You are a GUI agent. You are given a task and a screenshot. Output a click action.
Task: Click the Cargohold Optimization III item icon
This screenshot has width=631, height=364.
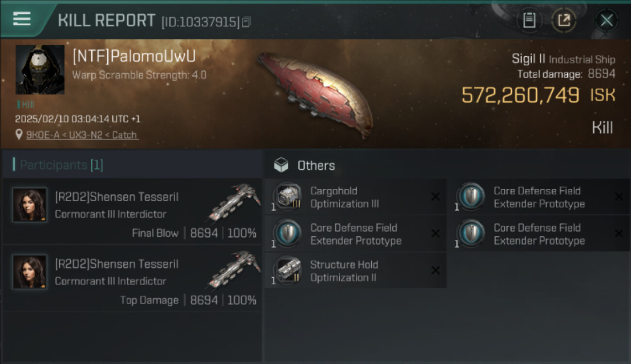click(x=287, y=197)
